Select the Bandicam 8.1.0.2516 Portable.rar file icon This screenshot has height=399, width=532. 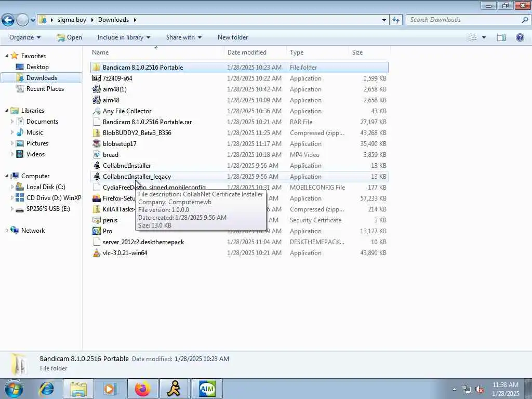tap(96, 122)
